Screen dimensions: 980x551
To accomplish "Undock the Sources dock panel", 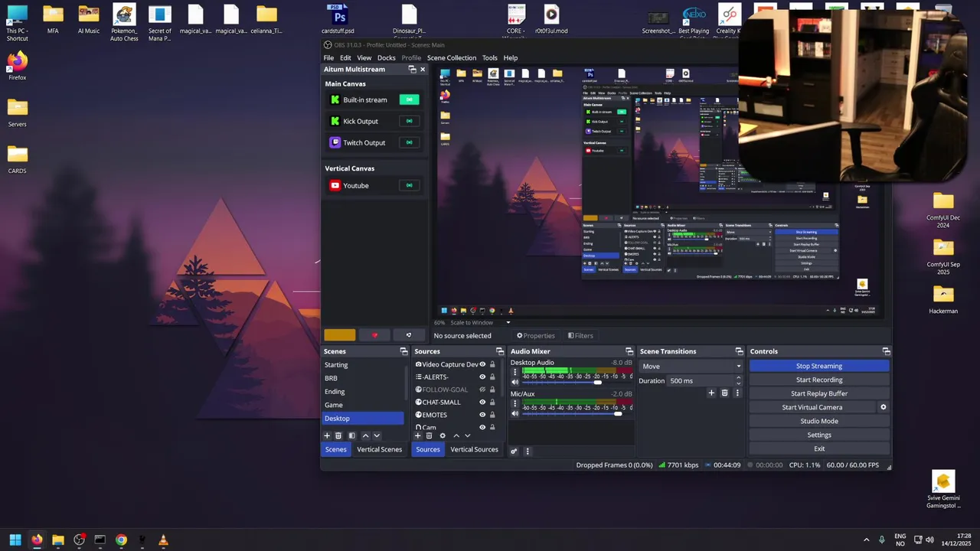I will click(x=499, y=351).
